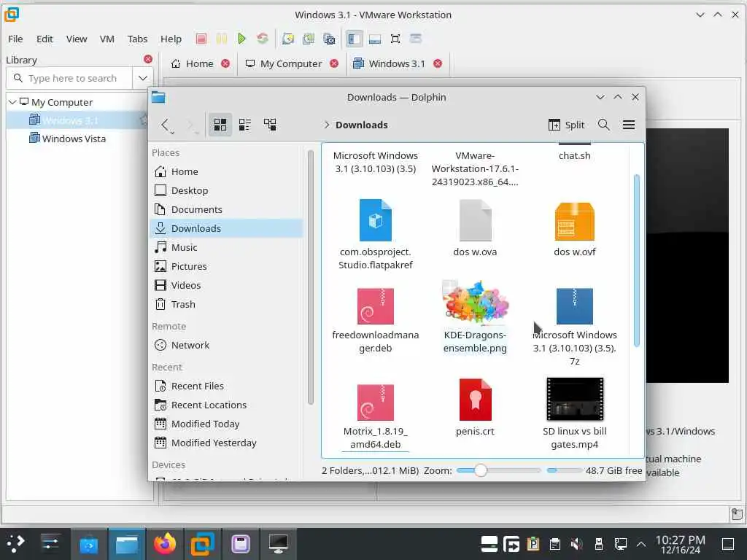The width and height of the screenshot is (747, 560).
Task: Open Trash in Places panel
Action: [x=226, y=304]
